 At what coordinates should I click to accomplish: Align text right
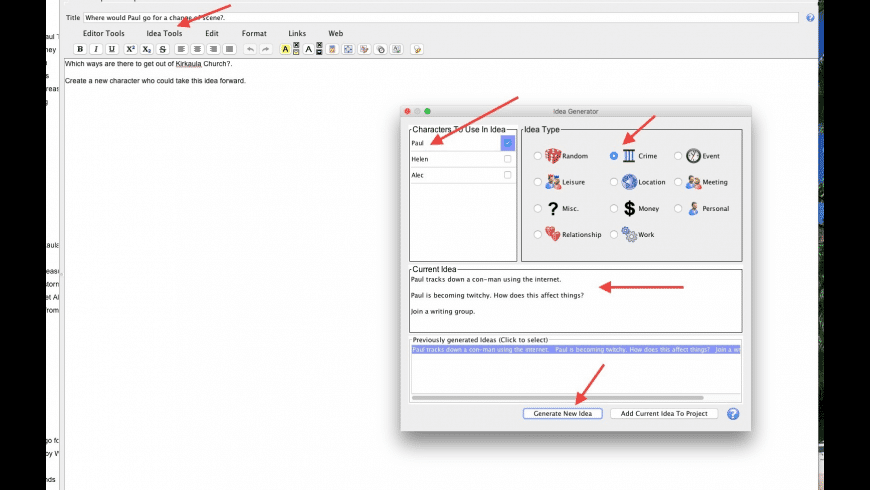[213, 49]
